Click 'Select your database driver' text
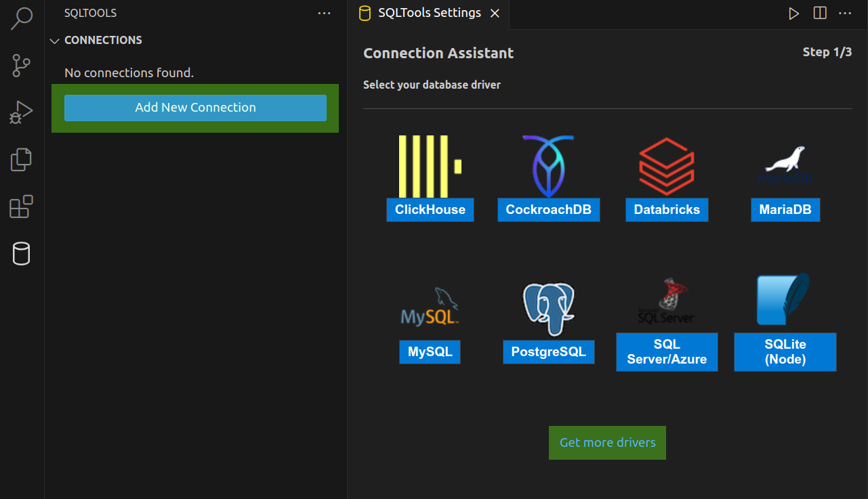Screen dimensions: 868x499 click(x=432, y=85)
